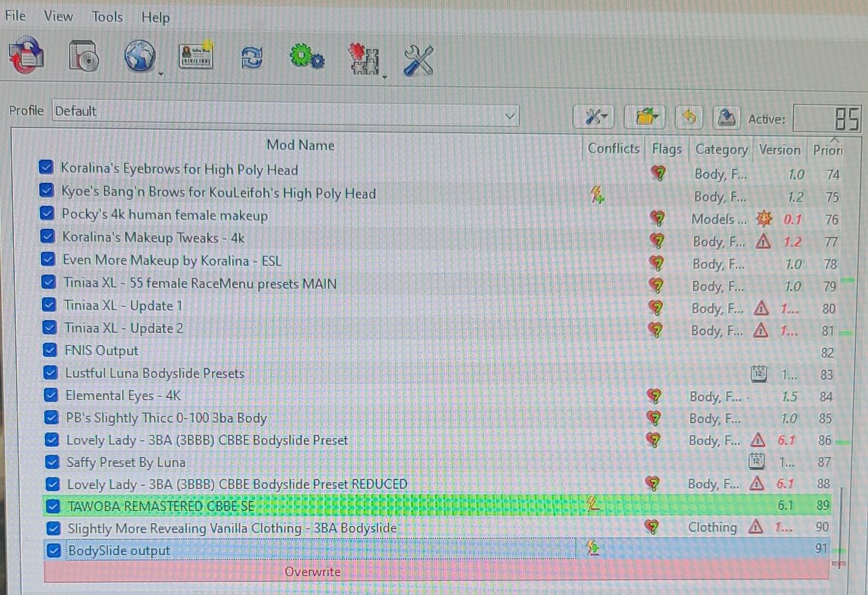Image resolution: width=868 pixels, height=595 pixels.
Task: Sort by the Version column header
Action: (779, 150)
